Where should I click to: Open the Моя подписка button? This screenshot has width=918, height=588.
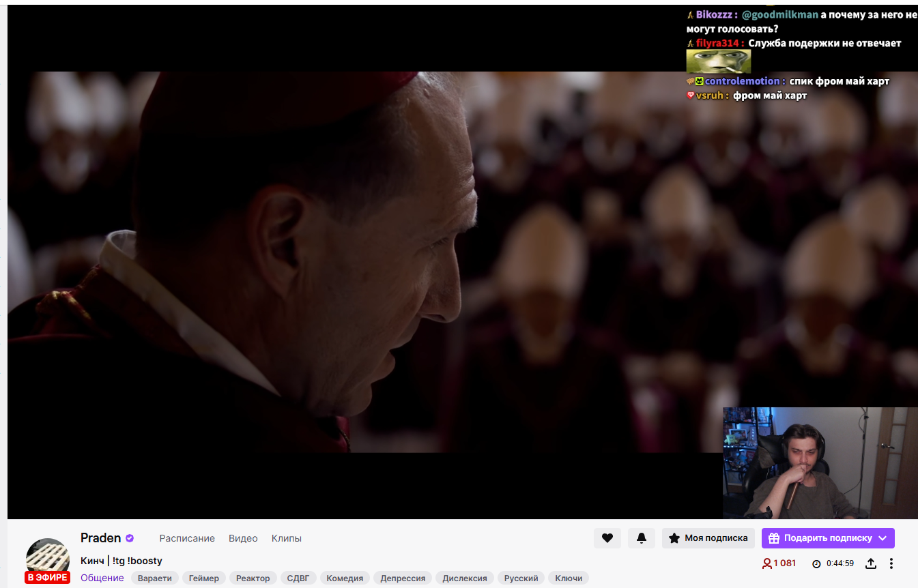point(708,538)
